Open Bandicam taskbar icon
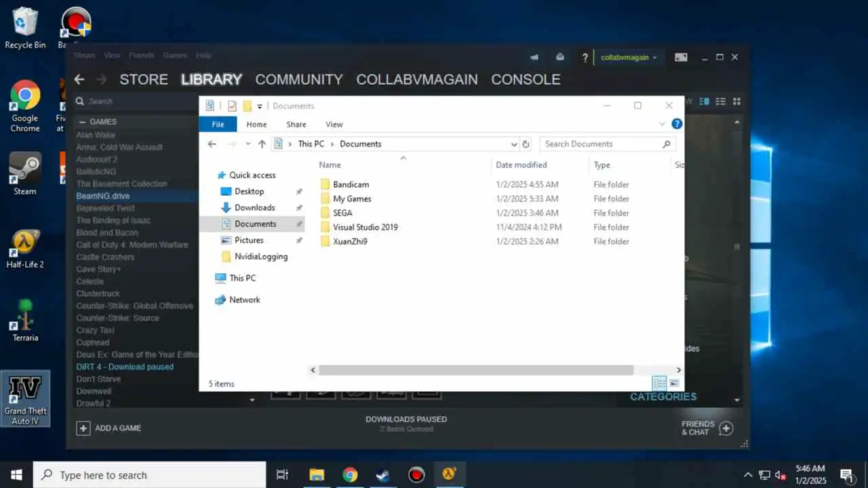Screen dimensions: 868x488 pos(416,474)
